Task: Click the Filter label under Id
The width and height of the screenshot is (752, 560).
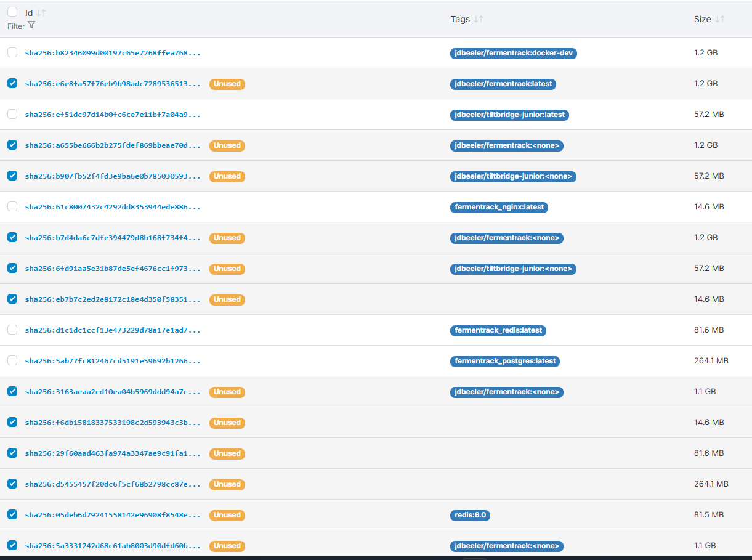Action: pyautogui.click(x=16, y=26)
